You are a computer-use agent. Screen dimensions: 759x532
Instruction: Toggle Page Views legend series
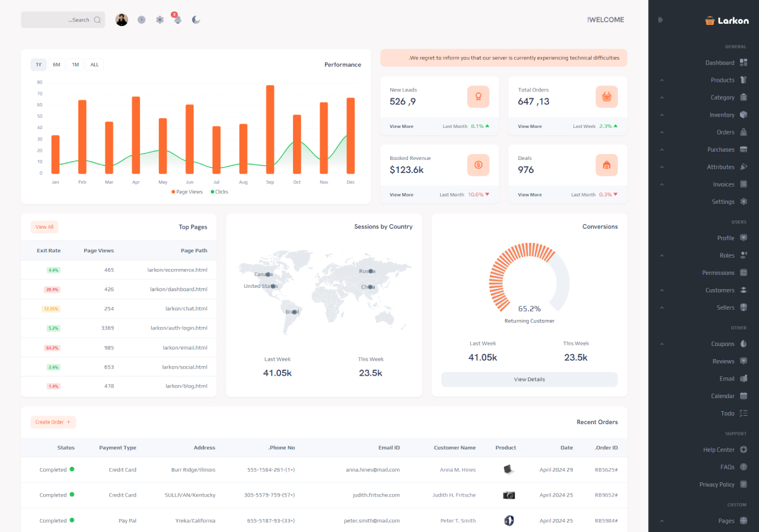pos(187,192)
